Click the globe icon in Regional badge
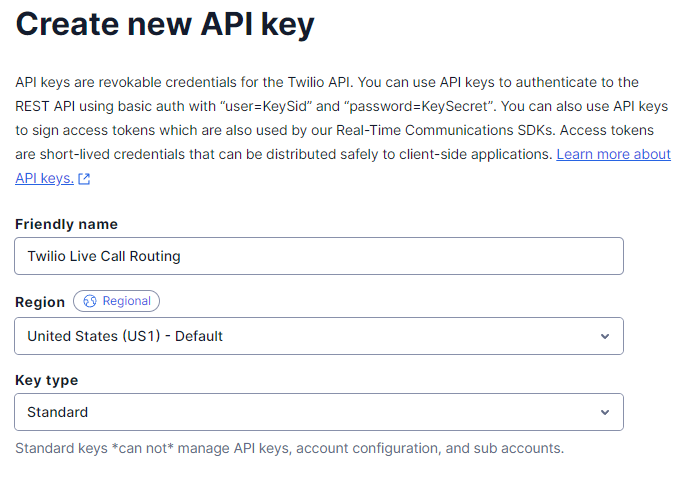The image size is (684, 485). 90,301
